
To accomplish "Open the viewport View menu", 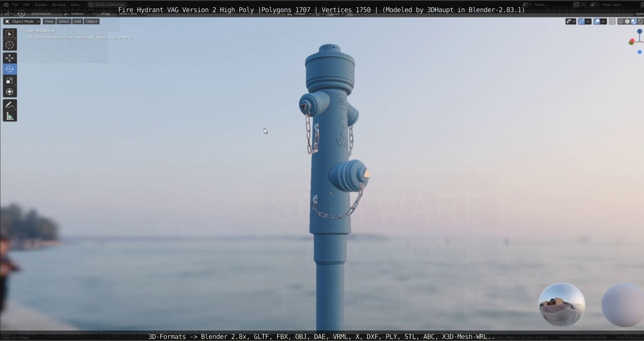I will point(49,21).
